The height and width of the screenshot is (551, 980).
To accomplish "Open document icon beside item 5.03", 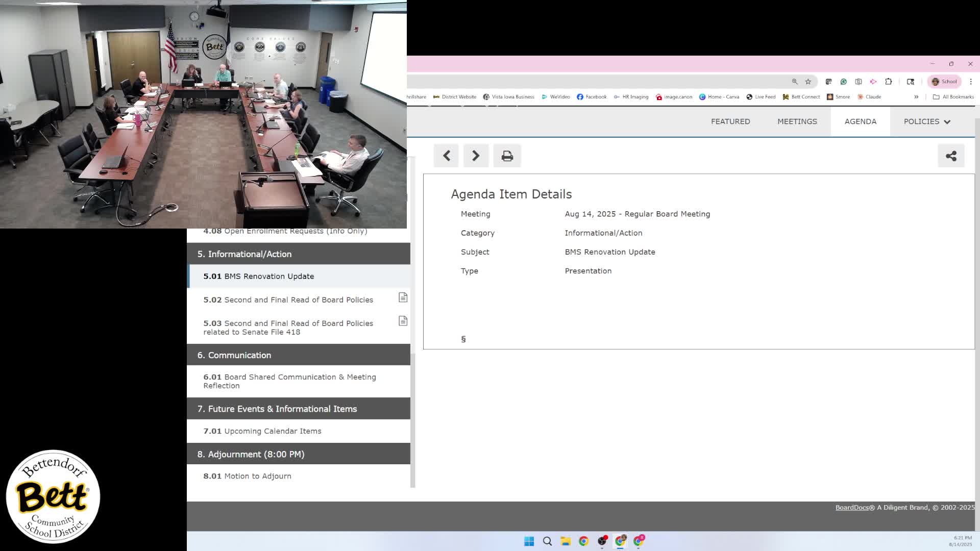I will click(x=403, y=321).
